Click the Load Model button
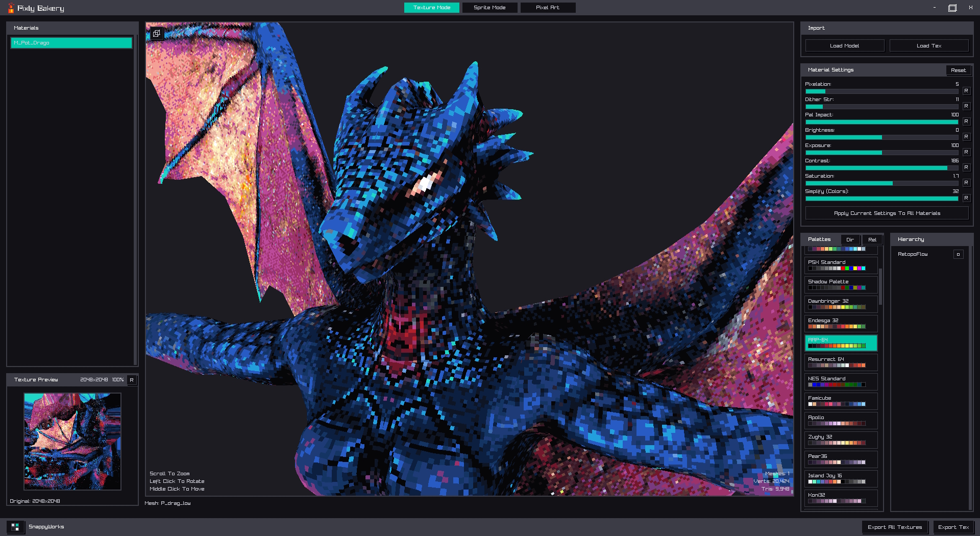 pyautogui.click(x=845, y=45)
